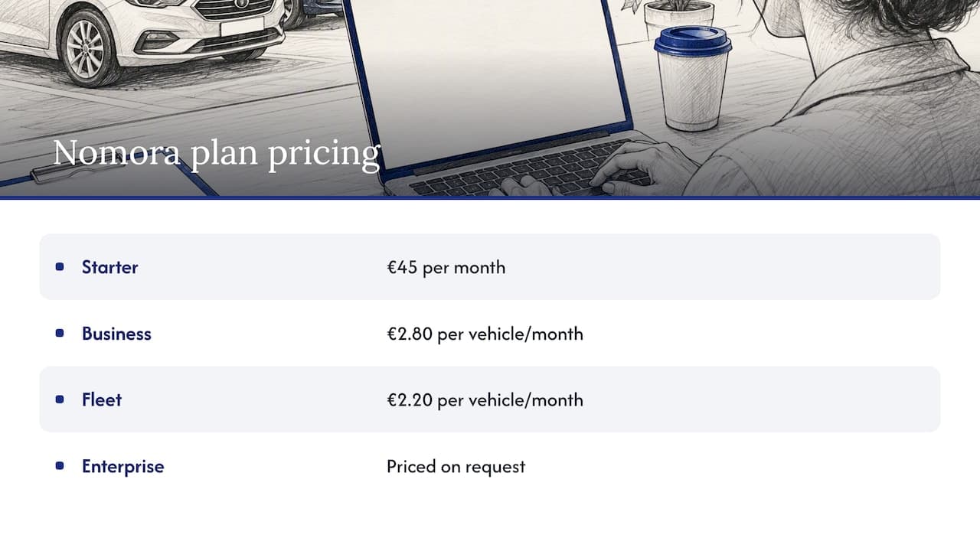The height and width of the screenshot is (551, 980).
Task: Click the blue-lidded coffee cup
Action: (693, 77)
